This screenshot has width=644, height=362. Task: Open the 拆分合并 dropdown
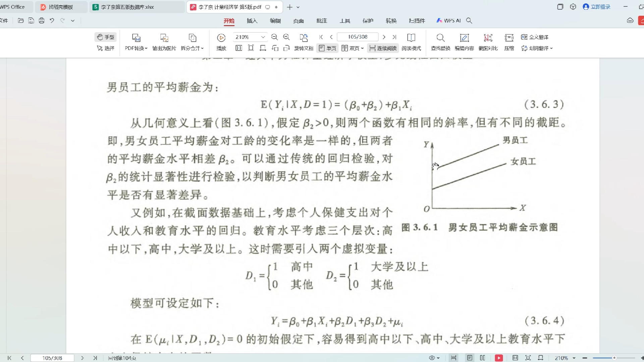pyautogui.click(x=193, y=42)
